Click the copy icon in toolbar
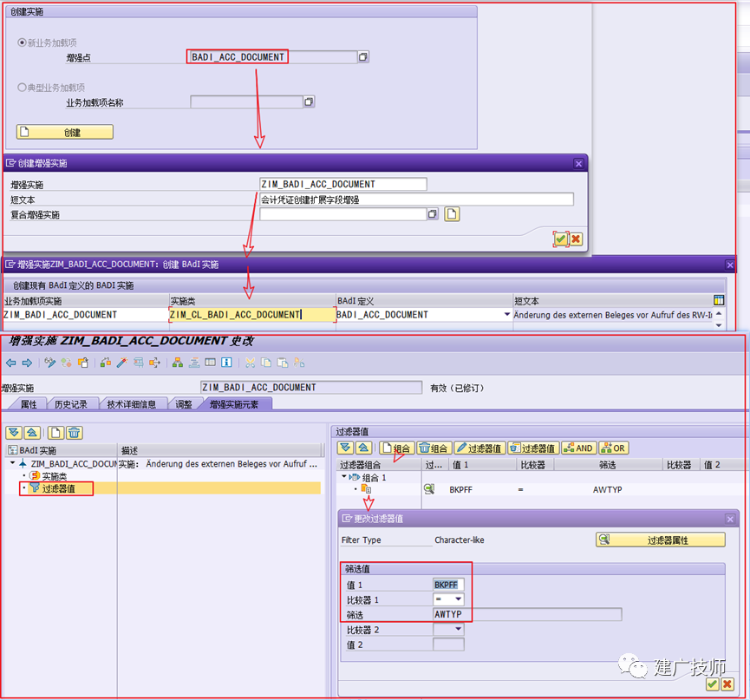The image size is (750, 700). tap(266, 363)
